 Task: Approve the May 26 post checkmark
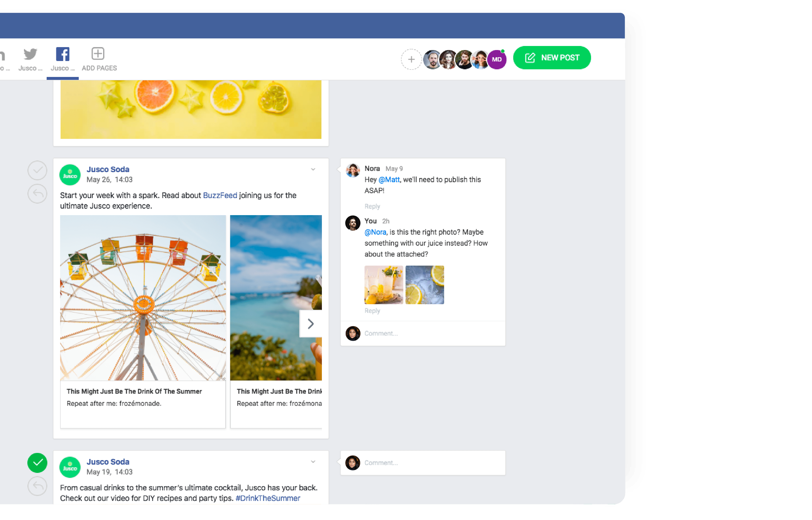pyautogui.click(x=37, y=170)
